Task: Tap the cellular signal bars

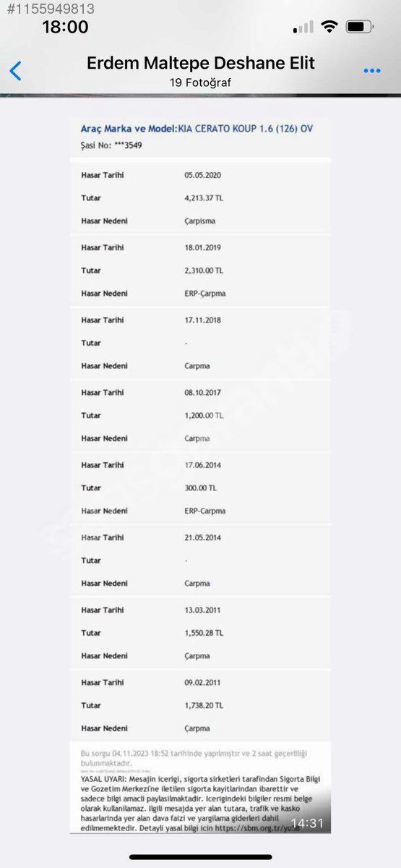Action: (x=303, y=27)
